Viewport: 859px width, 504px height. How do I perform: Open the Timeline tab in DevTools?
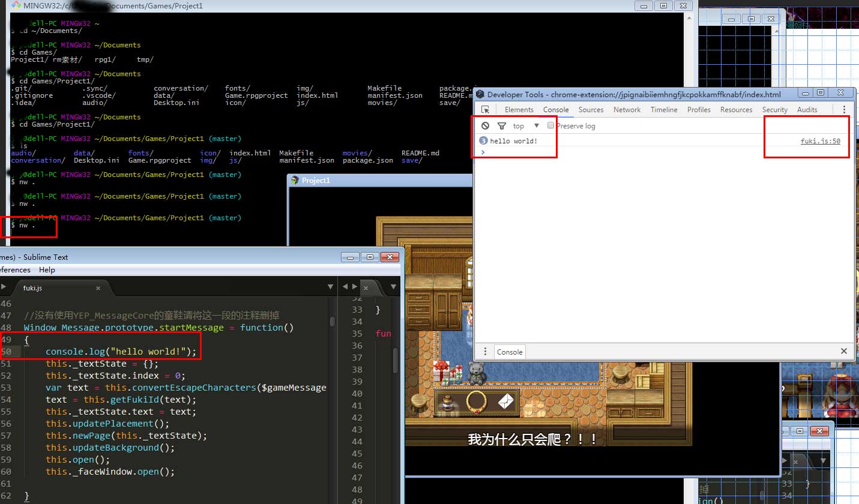click(664, 110)
